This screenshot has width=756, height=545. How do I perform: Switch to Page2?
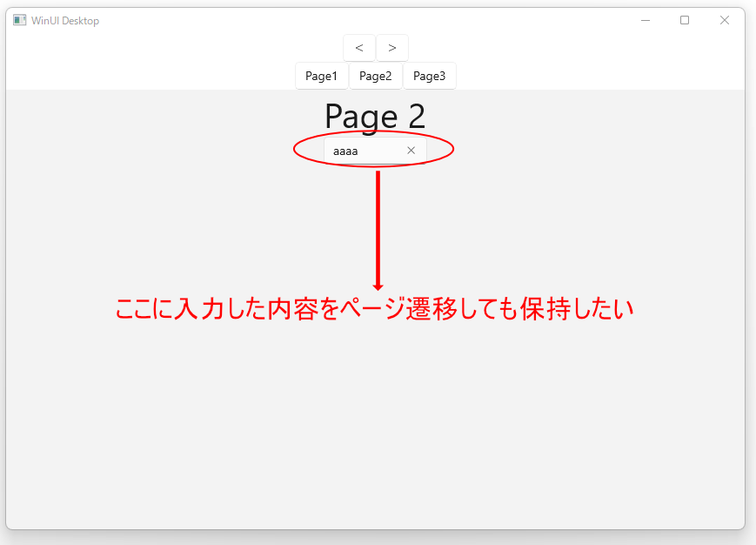[x=376, y=76]
